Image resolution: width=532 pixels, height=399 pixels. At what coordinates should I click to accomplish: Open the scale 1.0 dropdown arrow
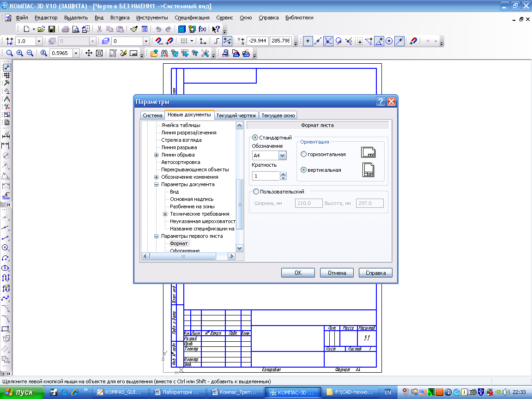pos(39,41)
